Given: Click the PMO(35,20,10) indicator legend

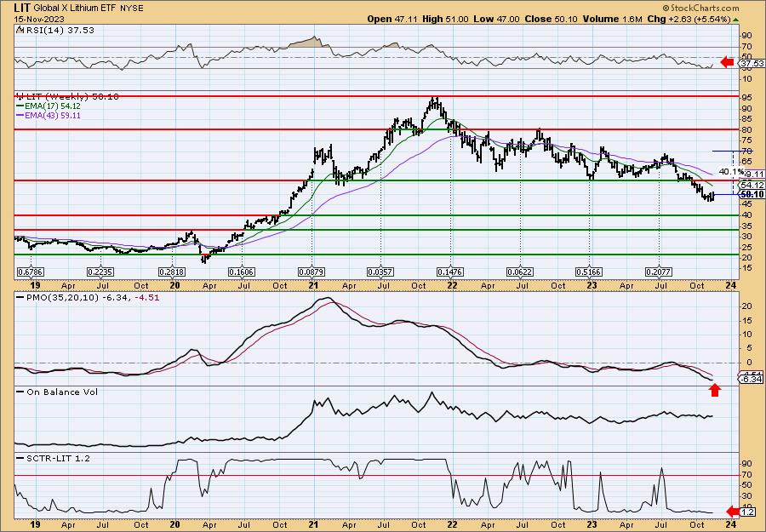Looking at the screenshot, I should click(x=88, y=298).
